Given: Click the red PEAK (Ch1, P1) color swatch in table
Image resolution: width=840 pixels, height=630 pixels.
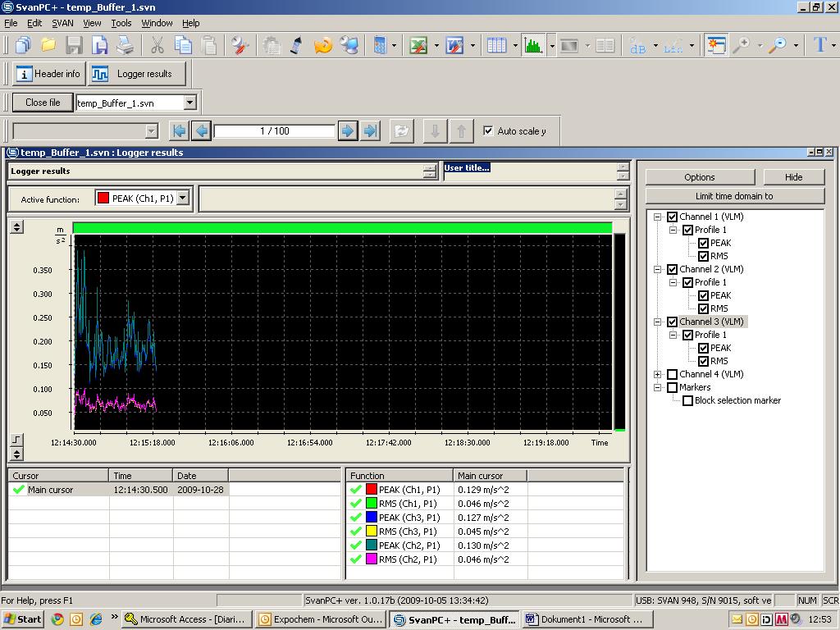Looking at the screenshot, I should click(x=372, y=490).
